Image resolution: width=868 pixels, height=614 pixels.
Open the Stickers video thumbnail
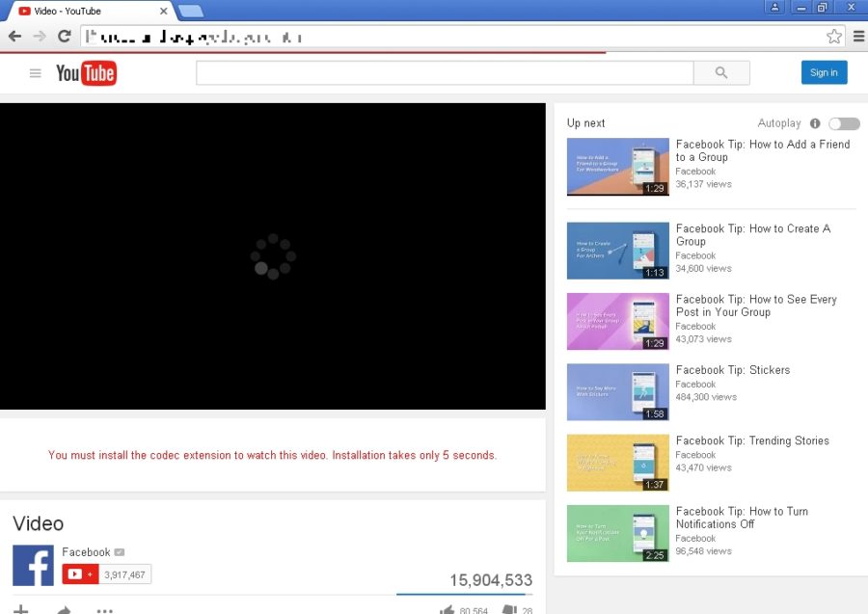(x=618, y=392)
